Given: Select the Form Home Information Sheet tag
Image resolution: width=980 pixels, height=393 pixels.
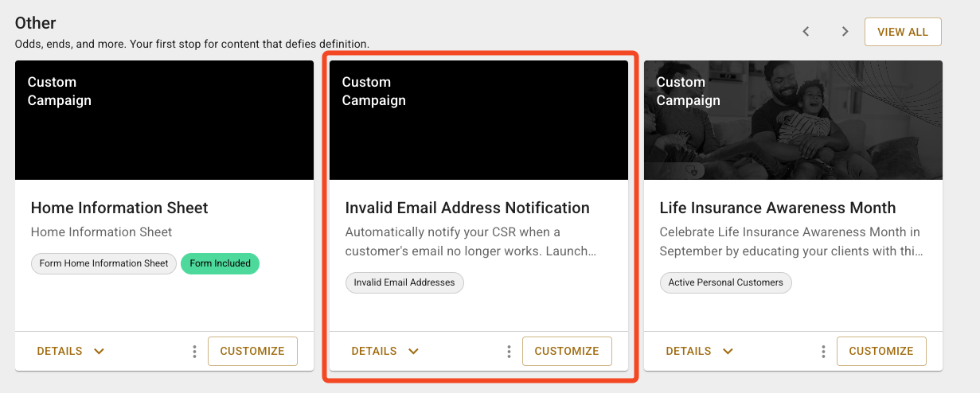Looking at the screenshot, I should pos(104,263).
